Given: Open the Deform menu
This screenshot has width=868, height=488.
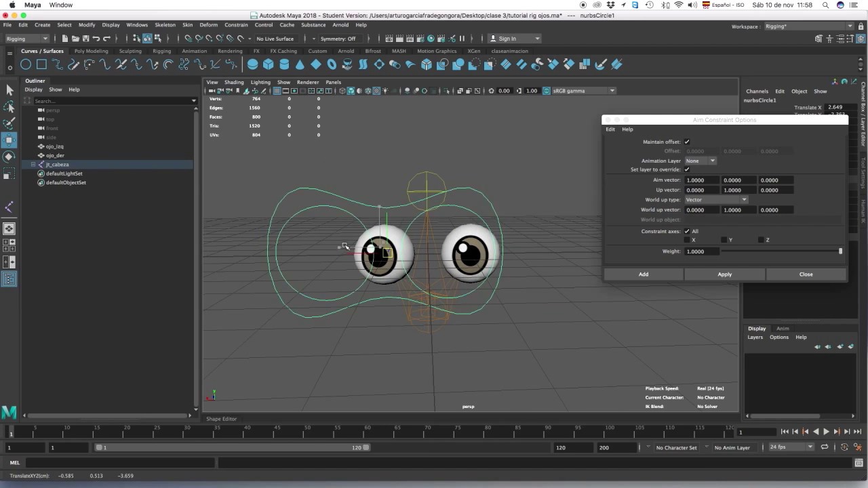Looking at the screenshot, I should point(208,25).
